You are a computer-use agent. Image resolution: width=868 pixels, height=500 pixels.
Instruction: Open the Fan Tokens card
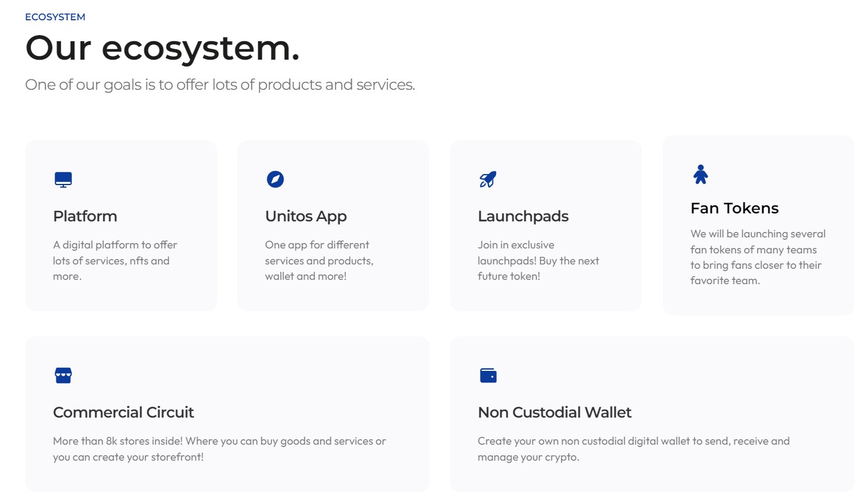(758, 225)
